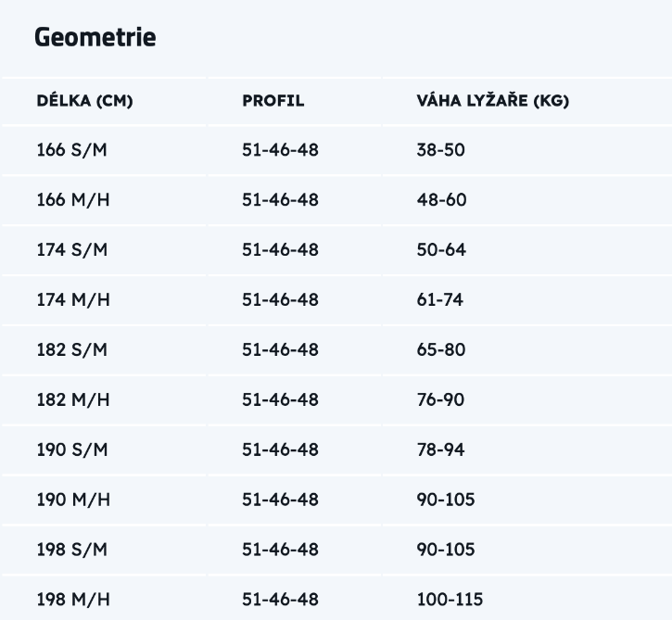Click the DÉLKA (CM) column header

coord(84,101)
